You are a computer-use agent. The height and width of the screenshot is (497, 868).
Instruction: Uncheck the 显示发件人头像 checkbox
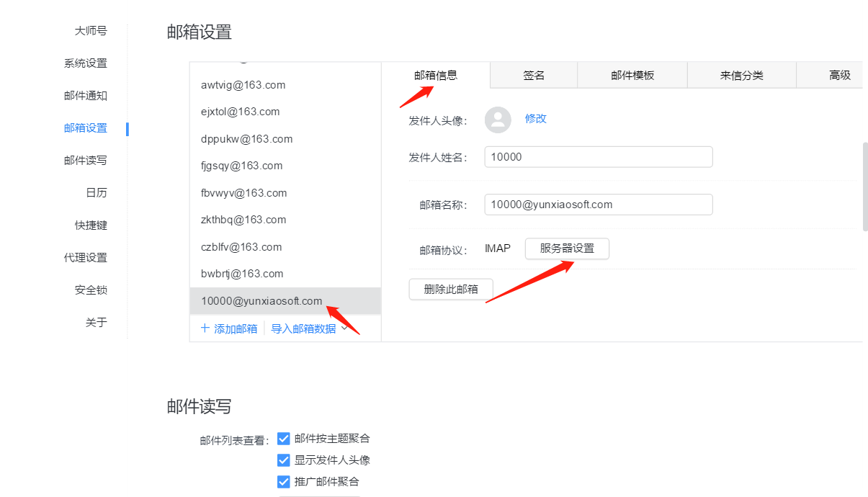coord(284,460)
